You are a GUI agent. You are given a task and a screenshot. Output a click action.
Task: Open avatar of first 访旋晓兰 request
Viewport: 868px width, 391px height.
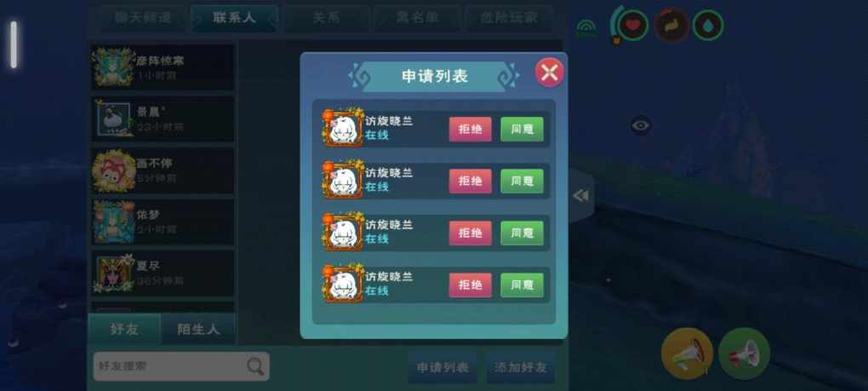pos(343,129)
